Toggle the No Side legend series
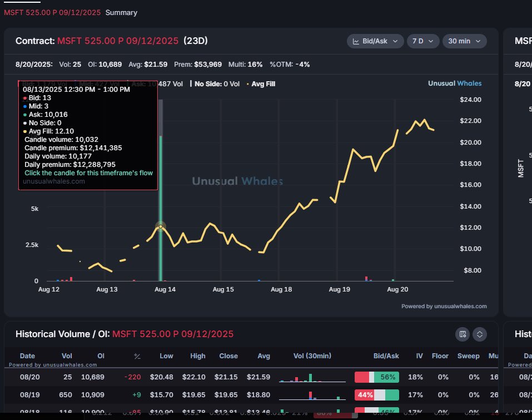The image size is (532, 420). (215, 84)
